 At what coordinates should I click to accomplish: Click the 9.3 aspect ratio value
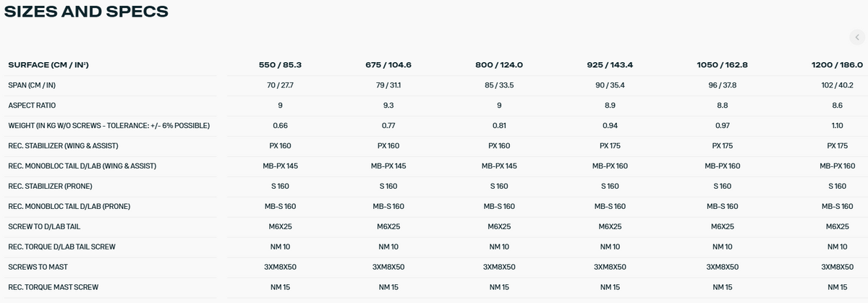[388, 106]
